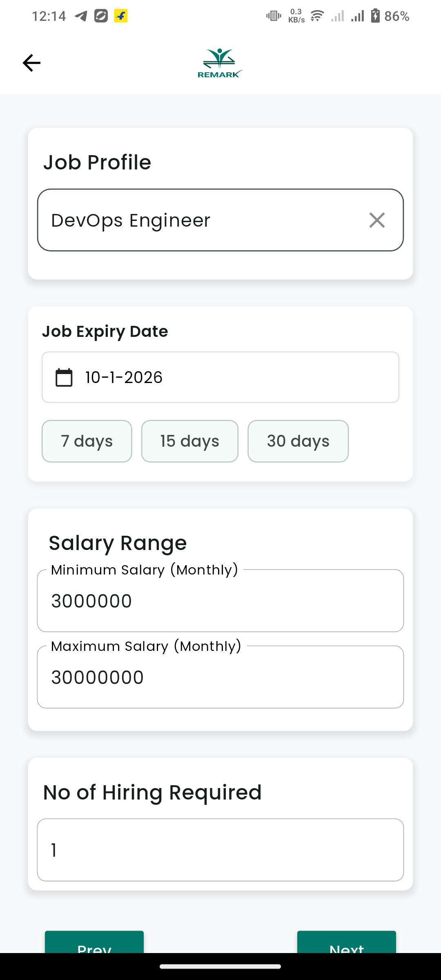Tap the Remark logo in header

220,63
